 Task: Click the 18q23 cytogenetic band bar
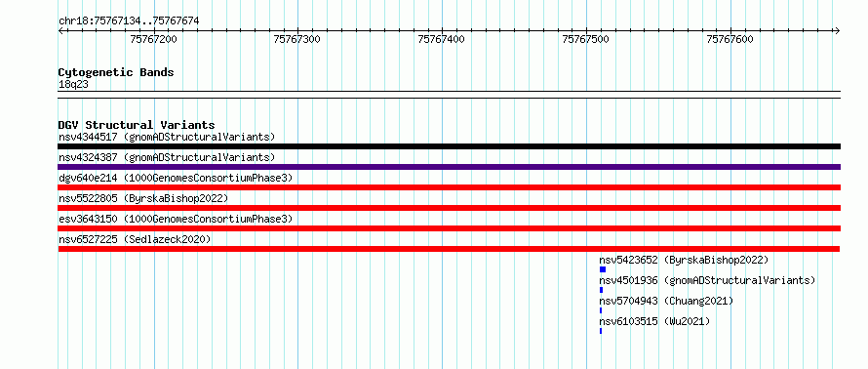[449, 95]
